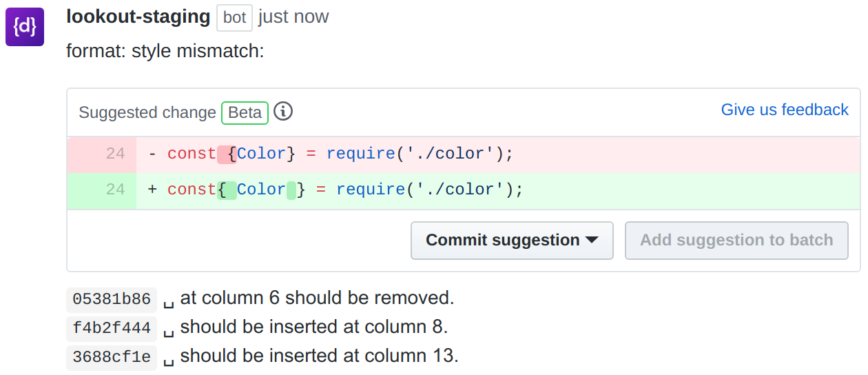
Task: Click the "Suggested change" header label
Action: [x=147, y=112]
